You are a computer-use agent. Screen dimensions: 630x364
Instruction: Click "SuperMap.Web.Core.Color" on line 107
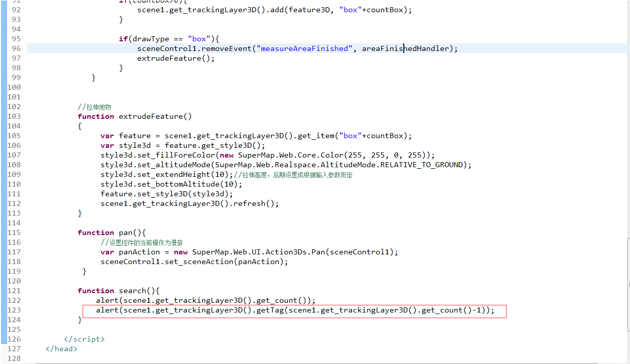291,155
